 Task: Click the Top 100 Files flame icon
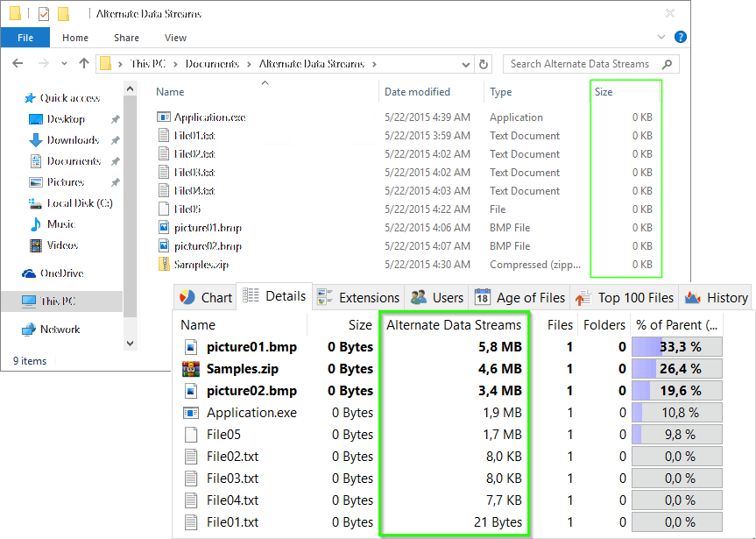(x=583, y=297)
